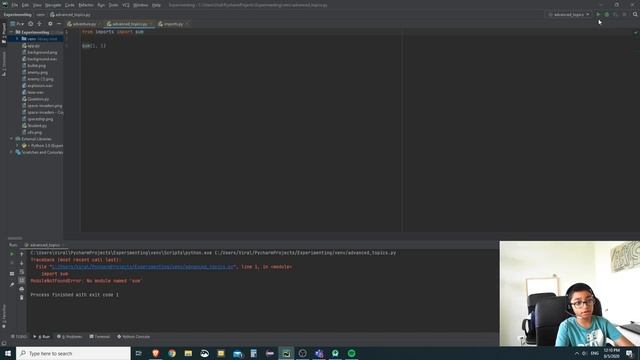Image resolution: width=640 pixels, height=360 pixels.
Task: Open the Windows Start menu
Action: tap(8, 353)
